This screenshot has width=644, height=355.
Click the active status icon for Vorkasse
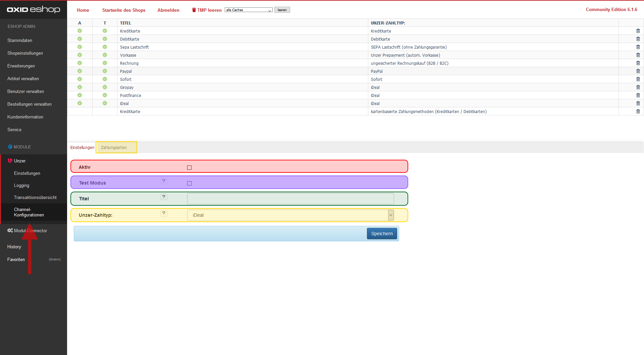pos(79,55)
